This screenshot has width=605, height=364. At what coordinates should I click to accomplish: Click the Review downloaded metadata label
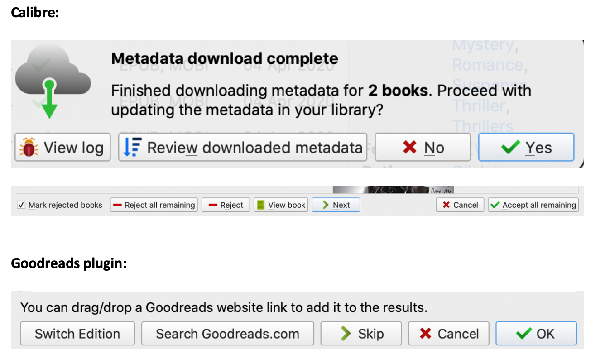254,148
